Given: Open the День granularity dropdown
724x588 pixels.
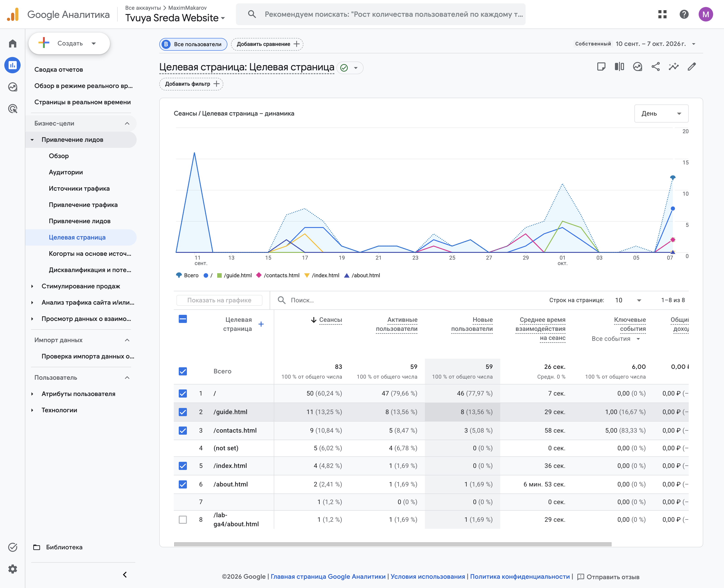Looking at the screenshot, I should coord(661,114).
